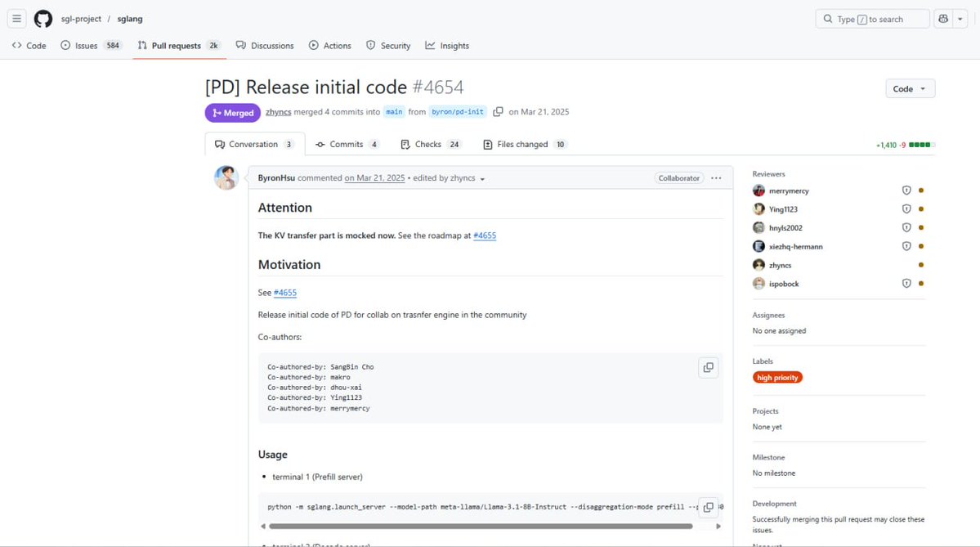Screen dimensions: 980x547
Task: Open ByronHsu author name link
Action: [276, 178]
